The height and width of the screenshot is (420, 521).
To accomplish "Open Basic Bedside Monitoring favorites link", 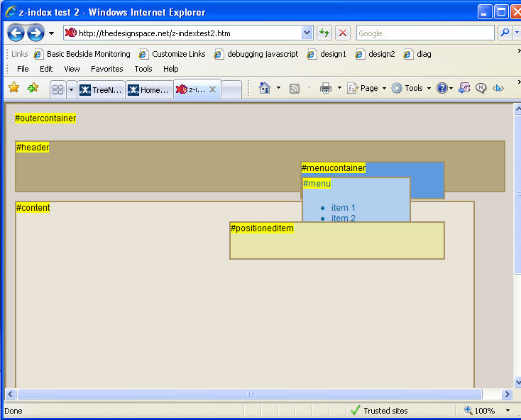I will click(x=82, y=54).
